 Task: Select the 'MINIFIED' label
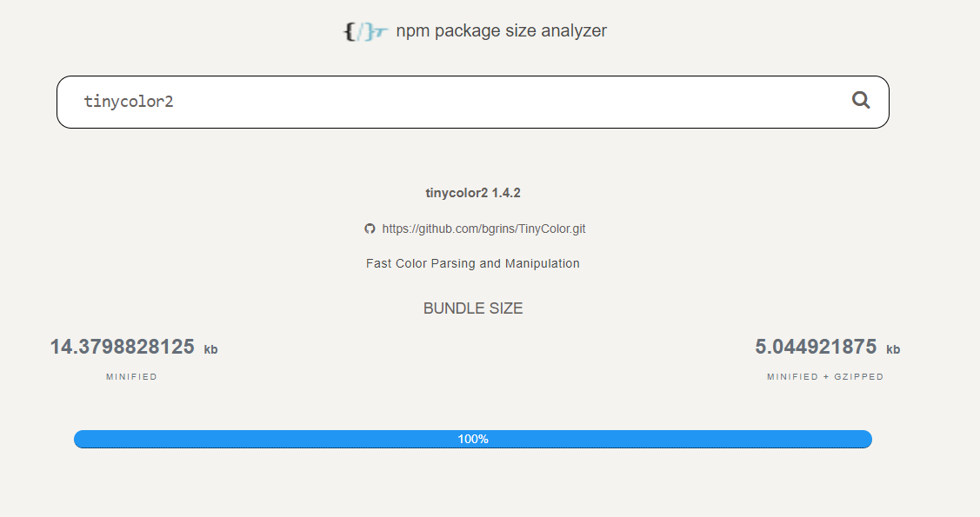[131, 376]
